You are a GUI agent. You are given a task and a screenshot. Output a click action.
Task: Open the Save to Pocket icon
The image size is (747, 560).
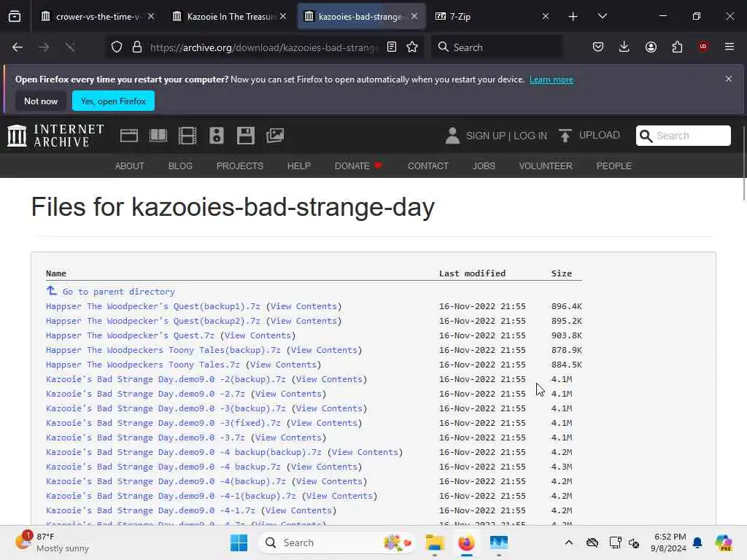598,47
